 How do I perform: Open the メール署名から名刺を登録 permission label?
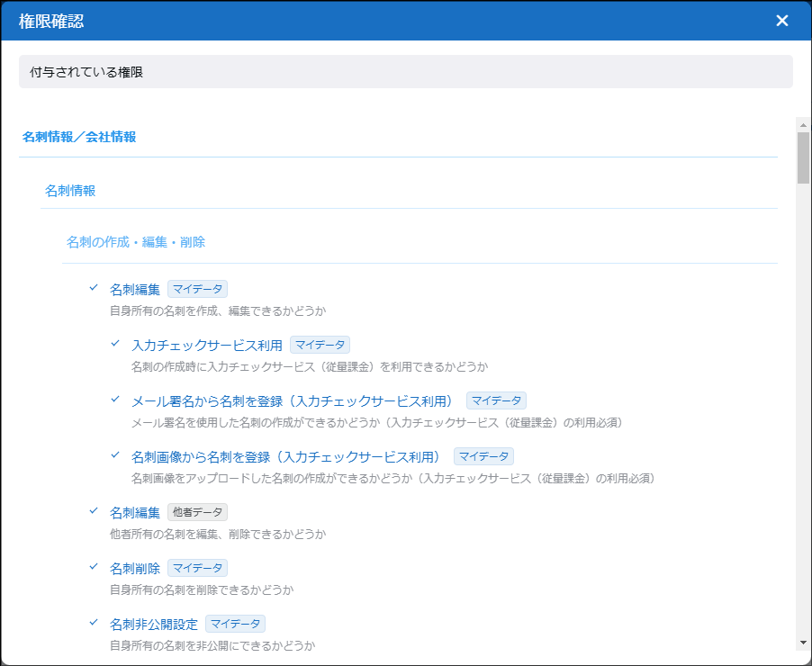pos(294,400)
